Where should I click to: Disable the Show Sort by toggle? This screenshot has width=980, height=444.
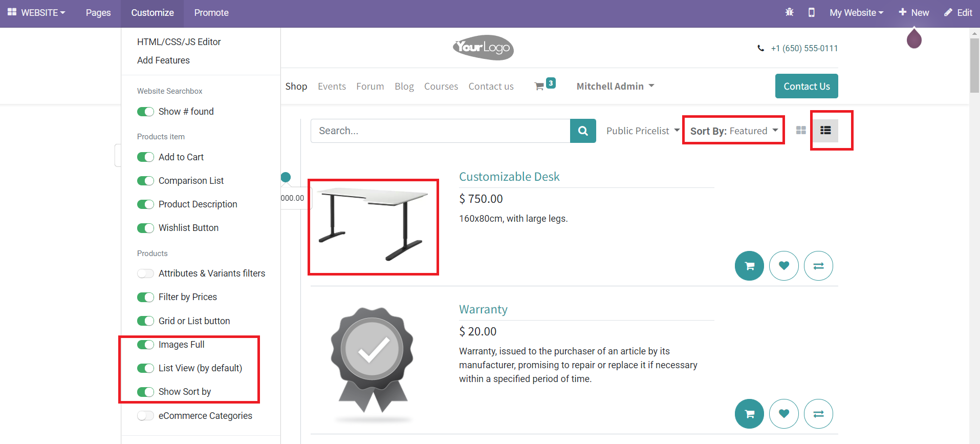pyautogui.click(x=145, y=392)
